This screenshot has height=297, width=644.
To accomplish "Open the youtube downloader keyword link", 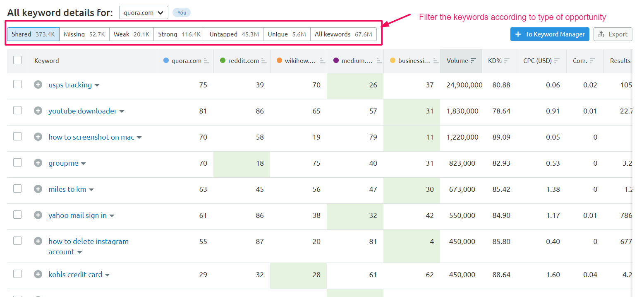I will tap(83, 111).
